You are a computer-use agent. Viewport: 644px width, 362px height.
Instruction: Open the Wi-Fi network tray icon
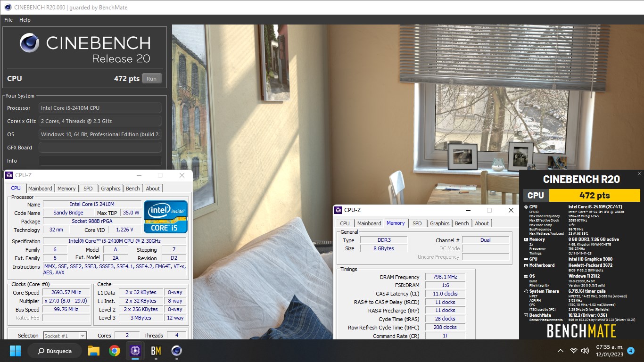pyautogui.click(x=574, y=351)
